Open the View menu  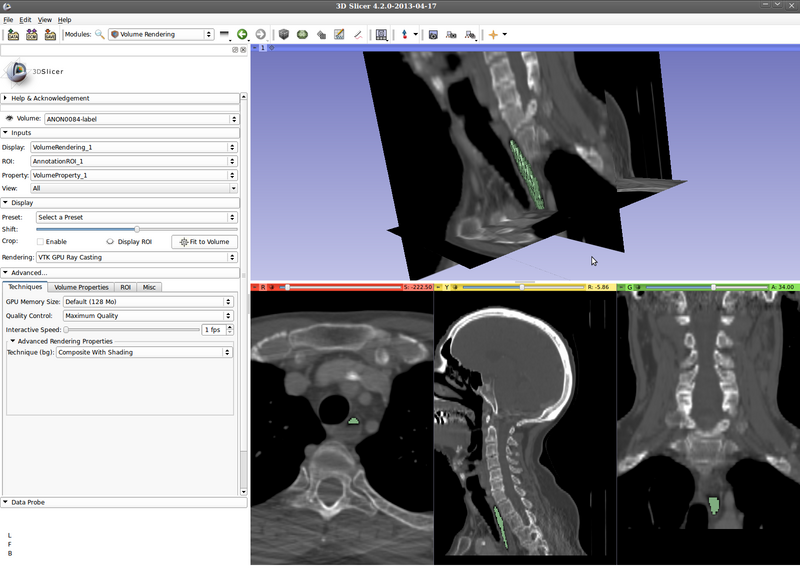pyautogui.click(x=45, y=19)
